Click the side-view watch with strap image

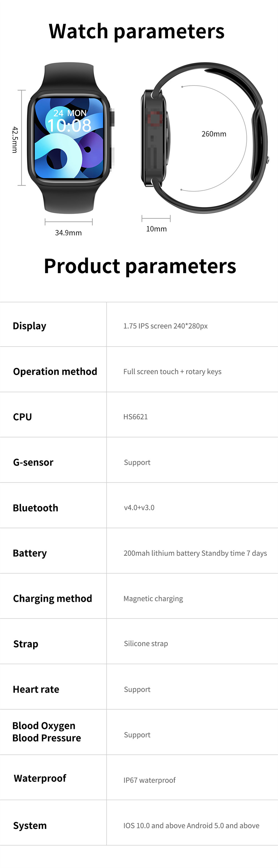point(205,137)
